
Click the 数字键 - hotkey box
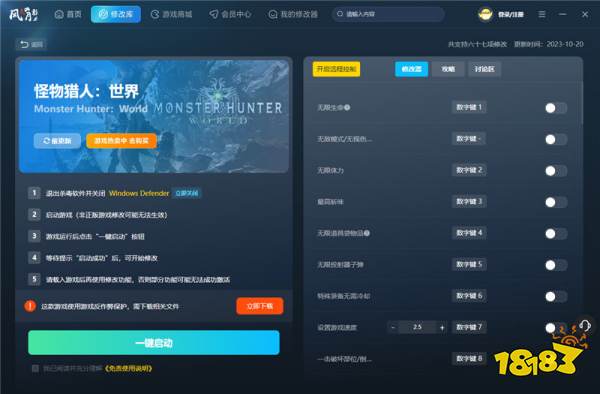pyautogui.click(x=469, y=138)
